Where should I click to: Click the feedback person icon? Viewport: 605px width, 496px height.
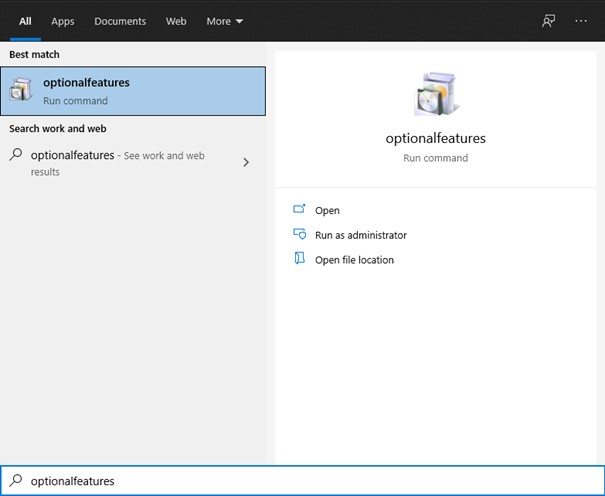[548, 21]
